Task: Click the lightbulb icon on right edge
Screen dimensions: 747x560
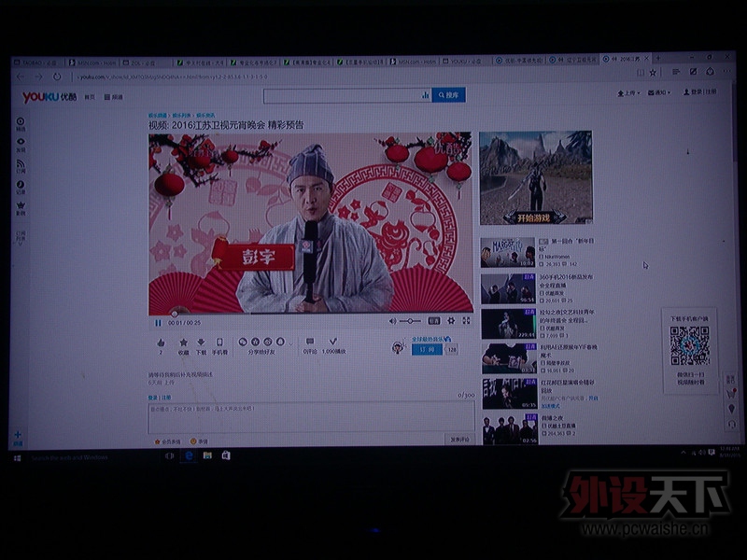Action: (x=731, y=409)
